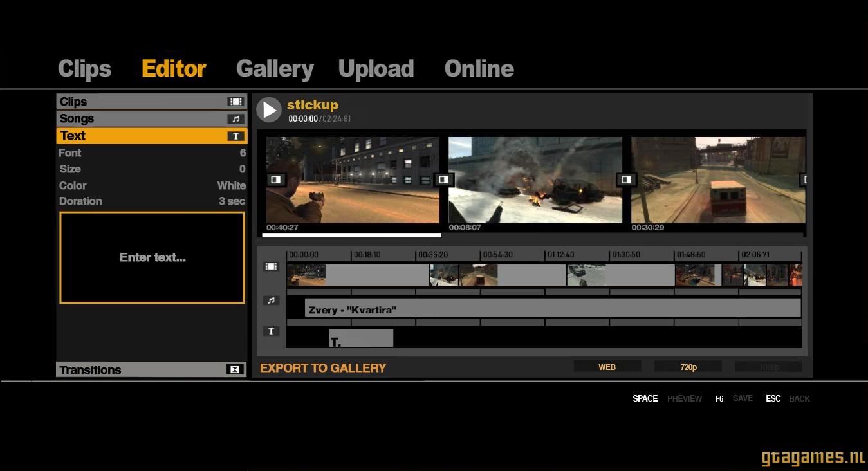Switch to the Editor tab
This screenshot has height=471, width=868.
click(x=174, y=69)
